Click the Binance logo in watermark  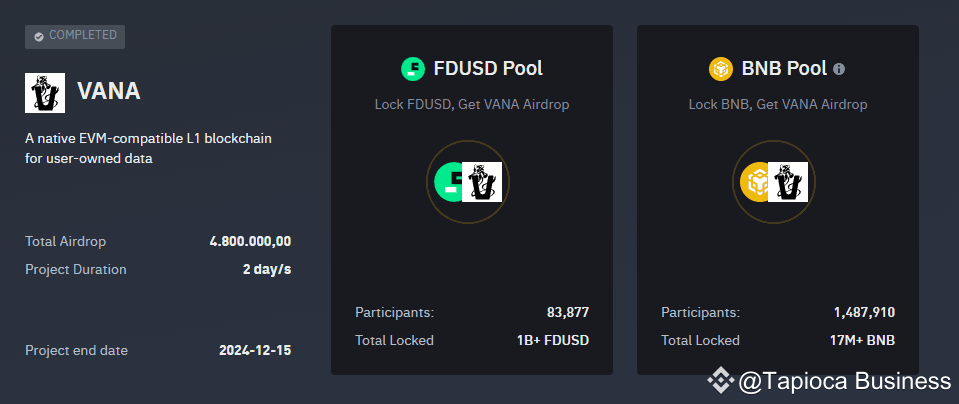point(720,381)
